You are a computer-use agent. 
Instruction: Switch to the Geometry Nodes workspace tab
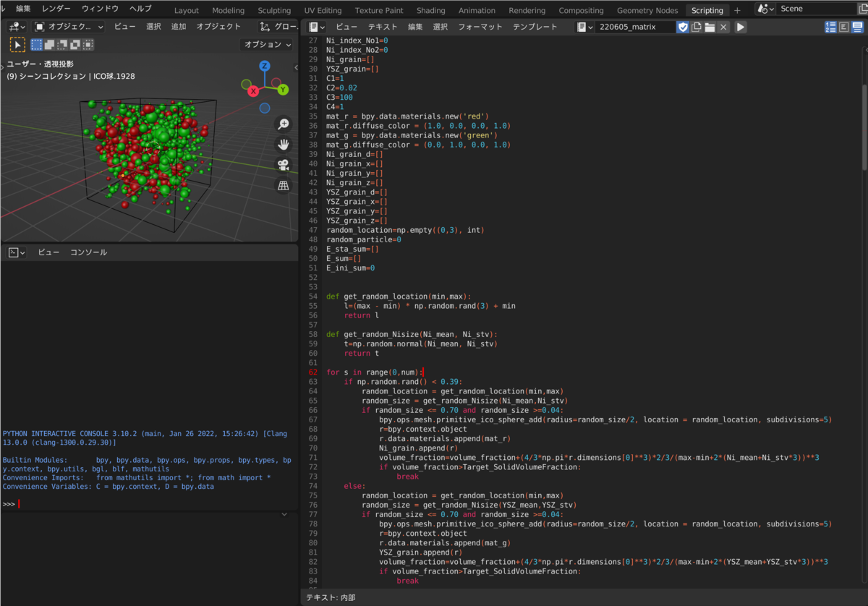tap(647, 10)
